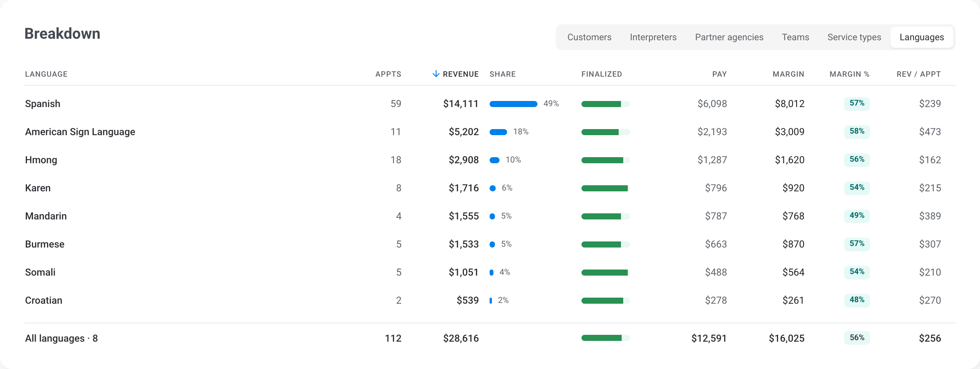Click the Hmong language name

click(x=41, y=160)
